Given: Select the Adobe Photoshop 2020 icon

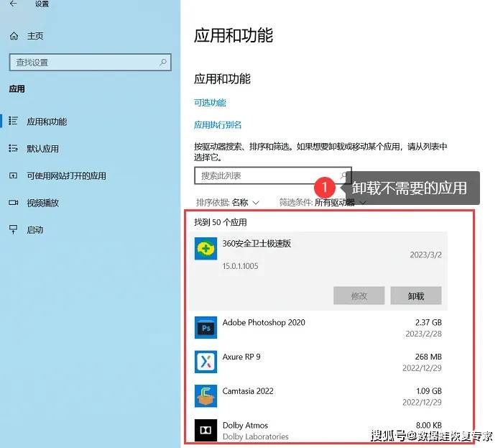Looking at the screenshot, I should 206,327.
